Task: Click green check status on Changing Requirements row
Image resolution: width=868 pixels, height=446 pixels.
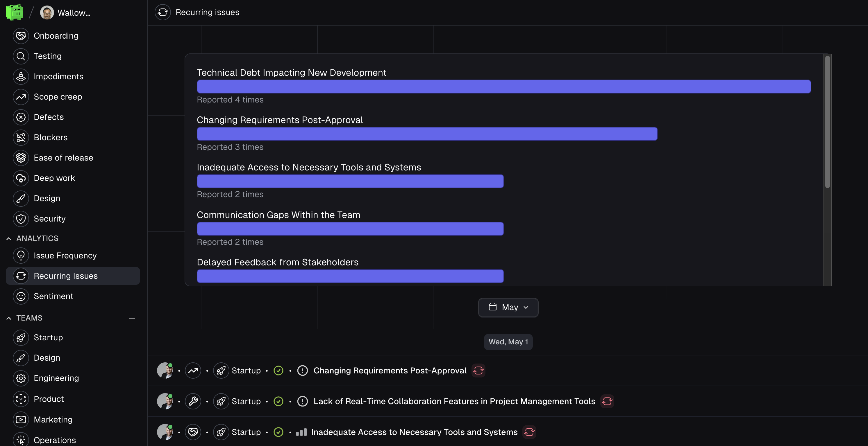Action: point(278,371)
